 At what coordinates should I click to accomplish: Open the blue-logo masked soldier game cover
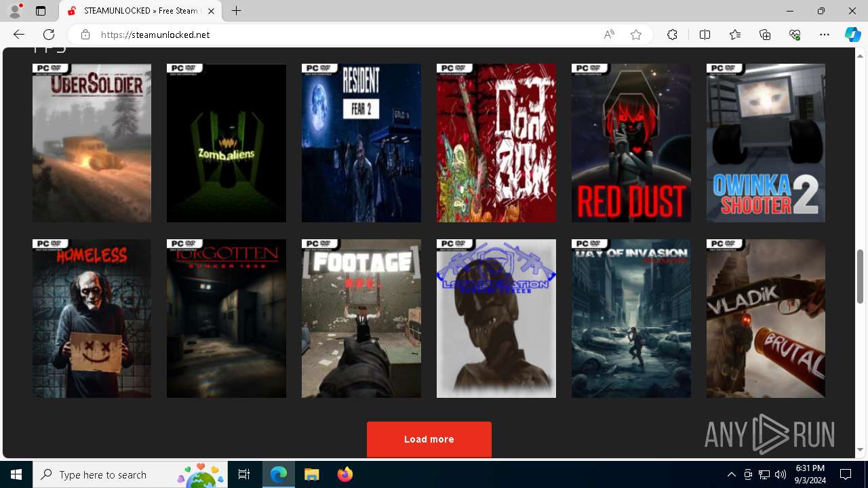pyautogui.click(x=496, y=319)
